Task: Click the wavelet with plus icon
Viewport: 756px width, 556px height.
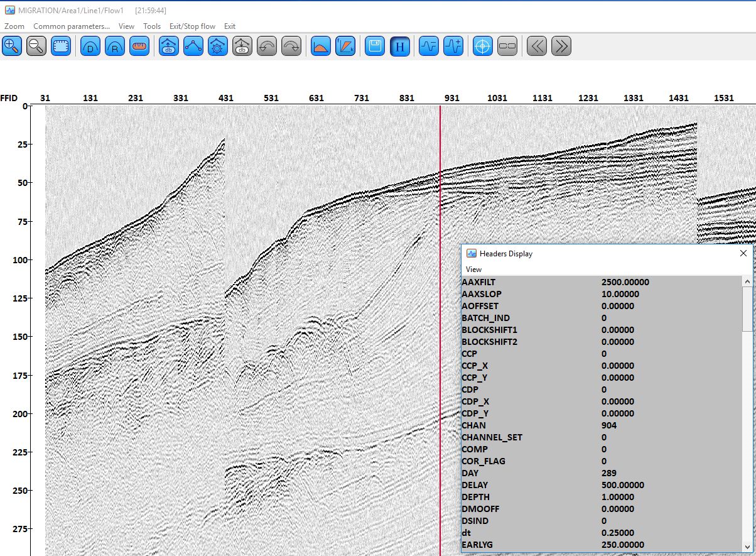Action: [453, 46]
